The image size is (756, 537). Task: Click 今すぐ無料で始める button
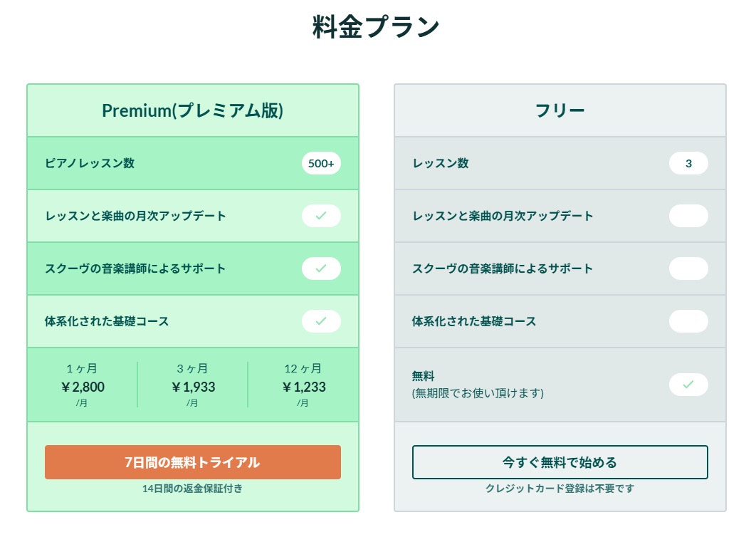[560, 462]
